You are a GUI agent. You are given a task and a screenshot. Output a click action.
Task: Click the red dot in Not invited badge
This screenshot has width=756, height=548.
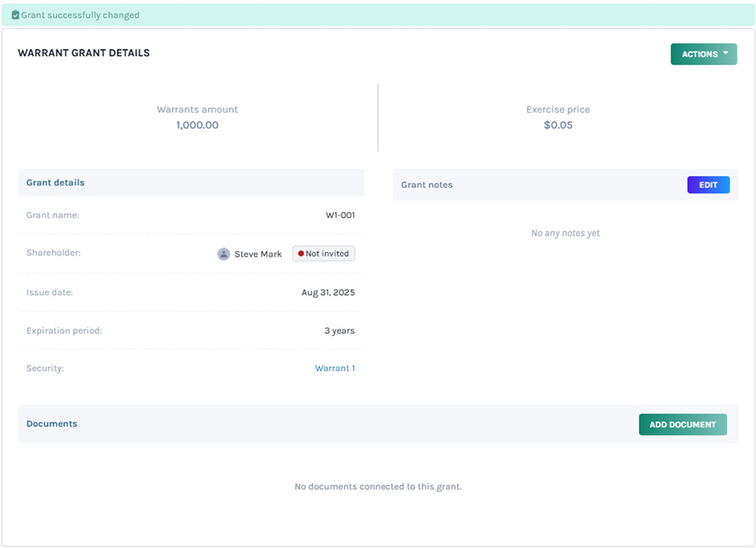click(301, 253)
